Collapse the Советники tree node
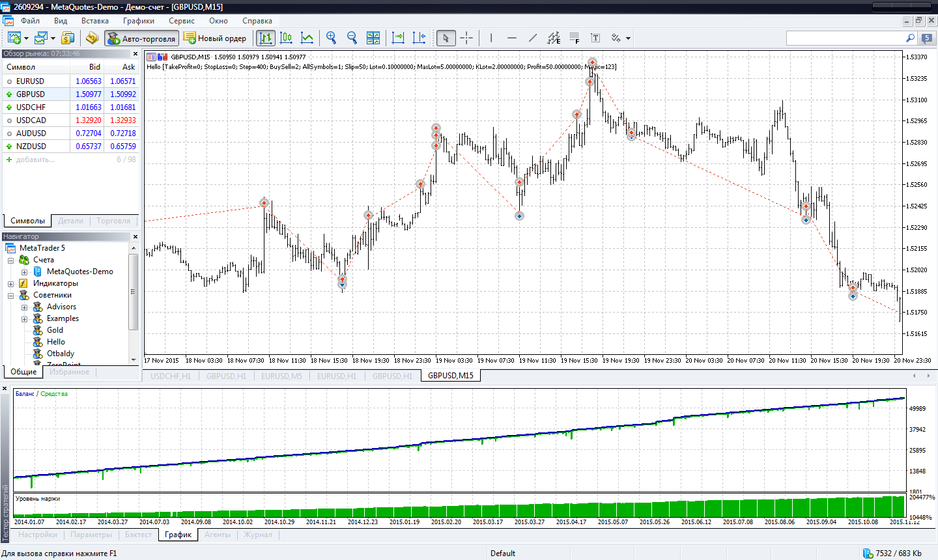Image resolution: width=938 pixels, height=560 pixels. point(10,295)
